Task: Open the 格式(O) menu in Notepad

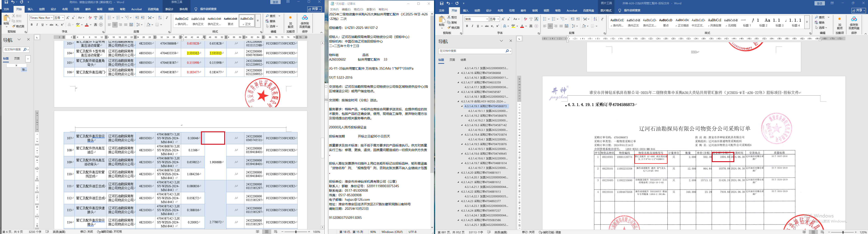Action: (x=358, y=9)
